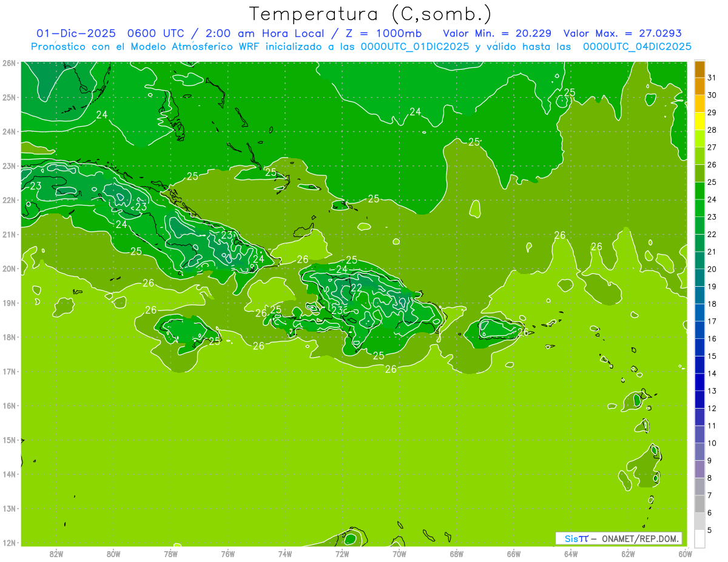Click the Valor Min. = 20.229 text
728x562 pixels.
pos(497,33)
